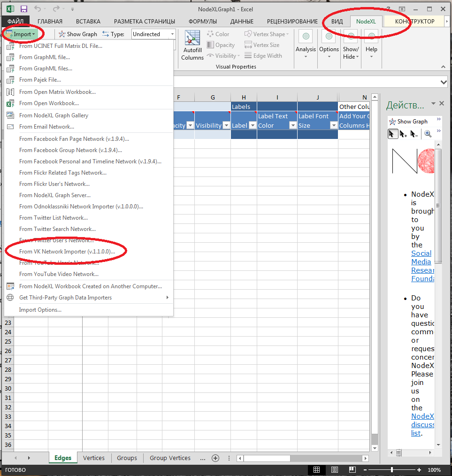Click Show Graph in the document actions pane
The width and height of the screenshot is (452, 476).
[x=409, y=122]
